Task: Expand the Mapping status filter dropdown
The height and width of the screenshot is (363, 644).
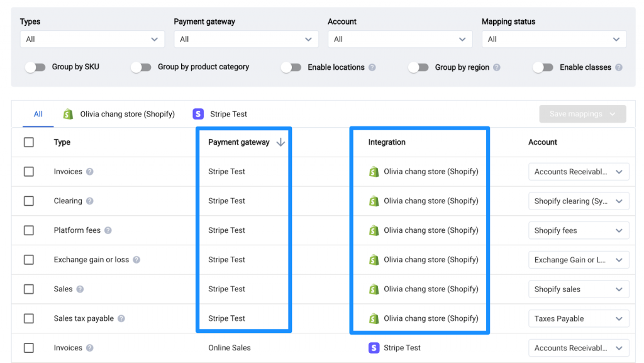Action: (553, 39)
